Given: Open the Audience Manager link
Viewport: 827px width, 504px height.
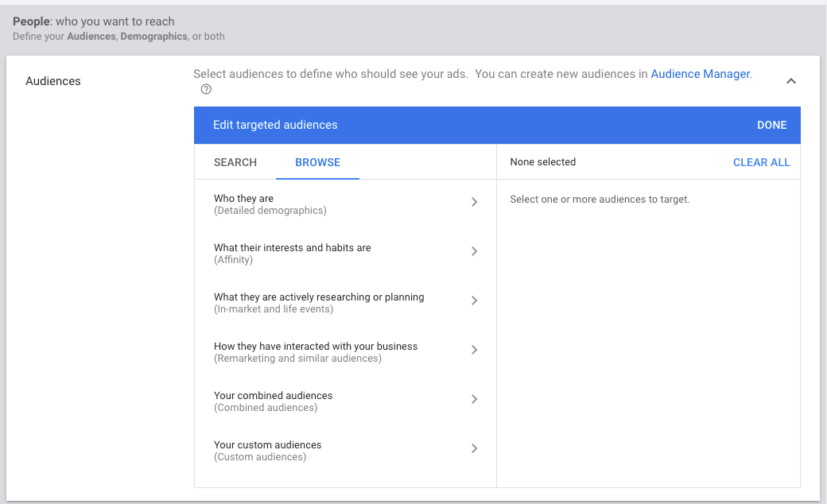Looking at the screenshot, I should point(700,74).
